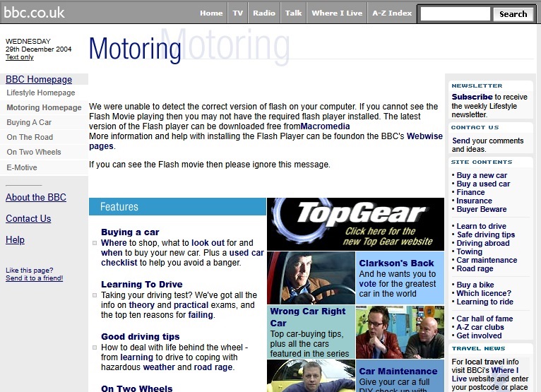Screen dimensions: 541x392
Task: Open the Finance contents link
Action: point(470,192)
